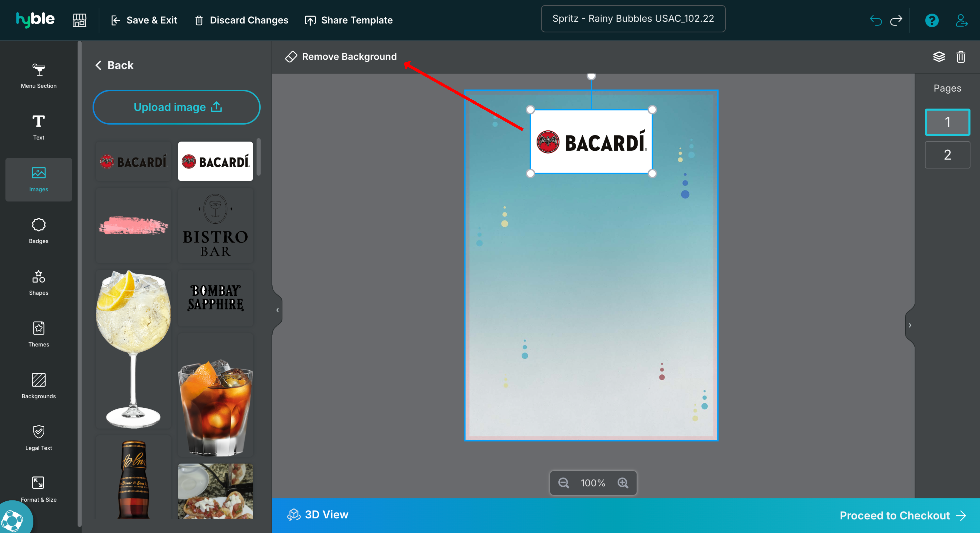Collapse the left images panel
Viewport: 980px width, 533px height.
277,310
